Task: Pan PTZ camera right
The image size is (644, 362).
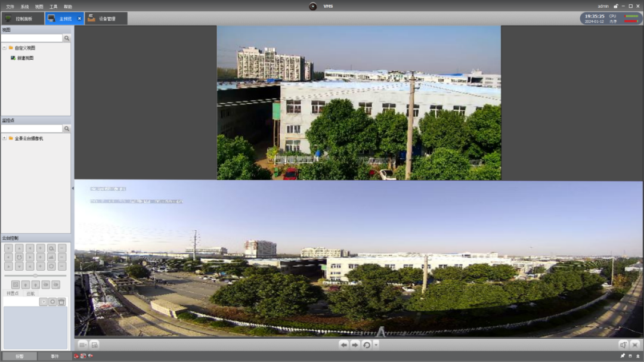Action: click(30, 257)
